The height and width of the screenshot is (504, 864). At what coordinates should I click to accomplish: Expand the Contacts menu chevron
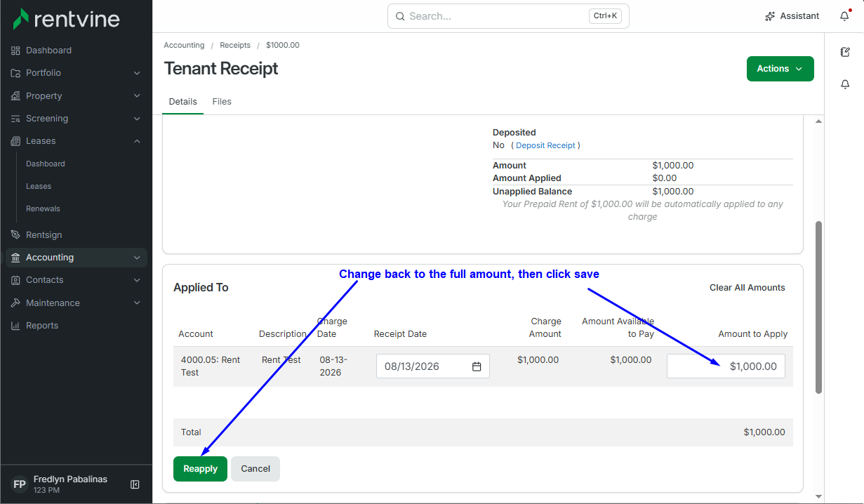pos(137,280)
